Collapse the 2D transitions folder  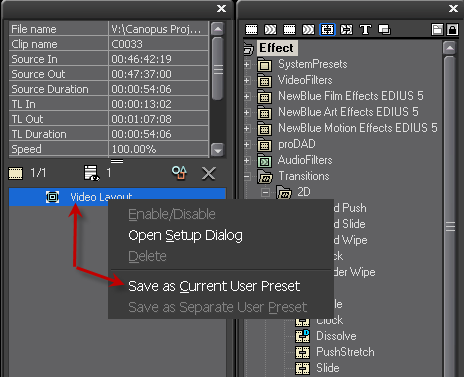click(x=266, y=192)
